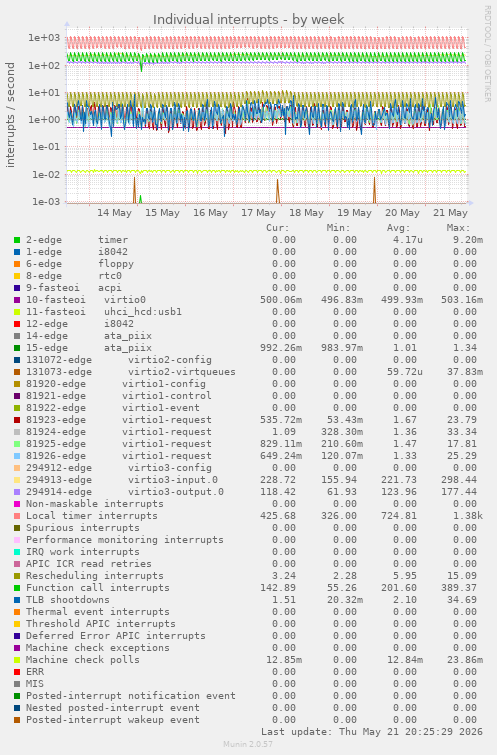
Task: Click the Munin 2.0.57 footer text
Action: click(248, 744)
